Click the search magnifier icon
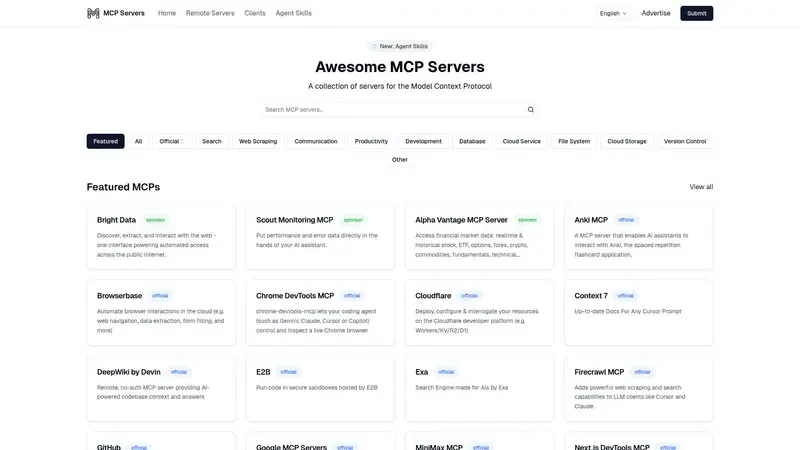 pyautogui.click(x=531, y=110)
